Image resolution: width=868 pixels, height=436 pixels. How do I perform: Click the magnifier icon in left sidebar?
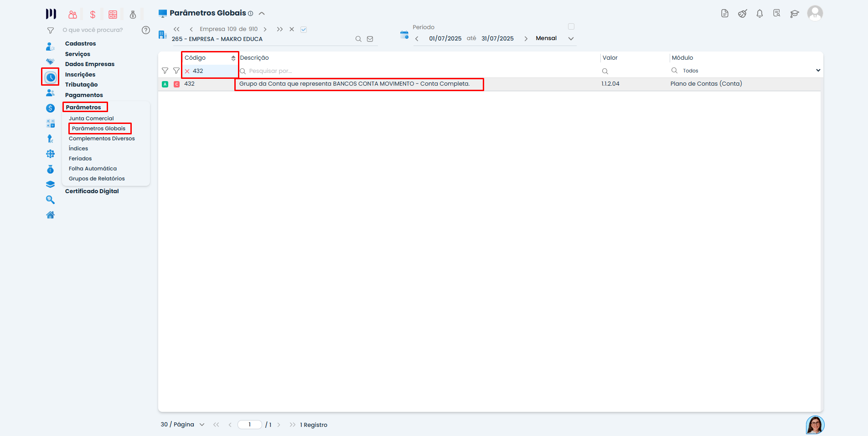click(x=50, y=200)
